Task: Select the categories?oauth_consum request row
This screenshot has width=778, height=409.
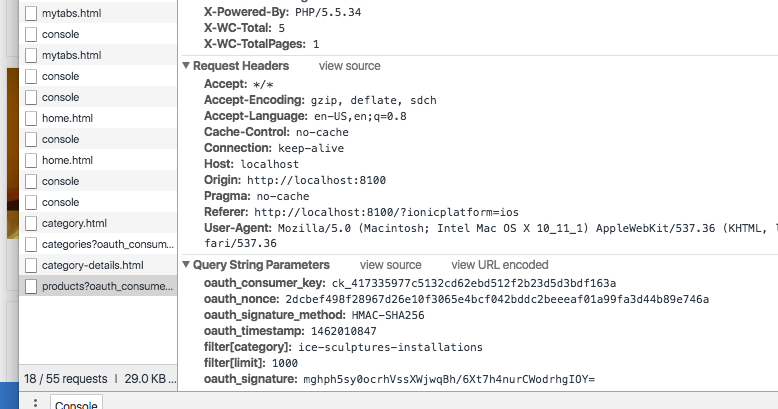Action: [98, 244]
